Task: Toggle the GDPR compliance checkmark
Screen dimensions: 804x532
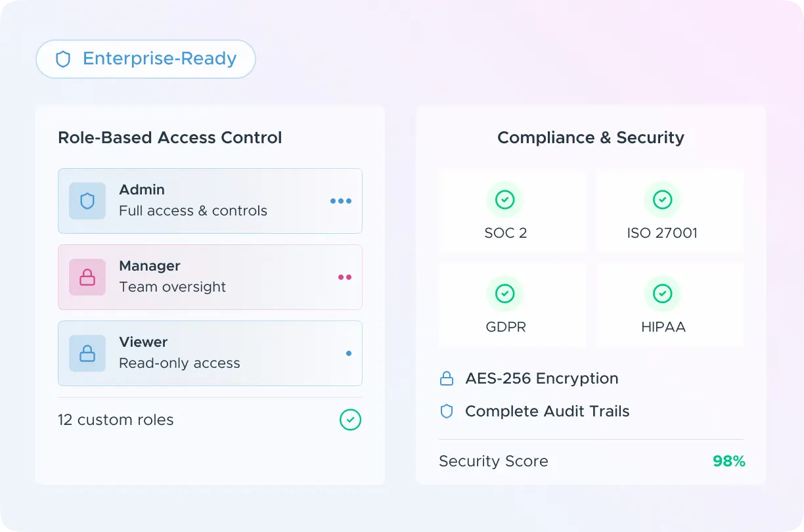Action: (x=504, y=294)
